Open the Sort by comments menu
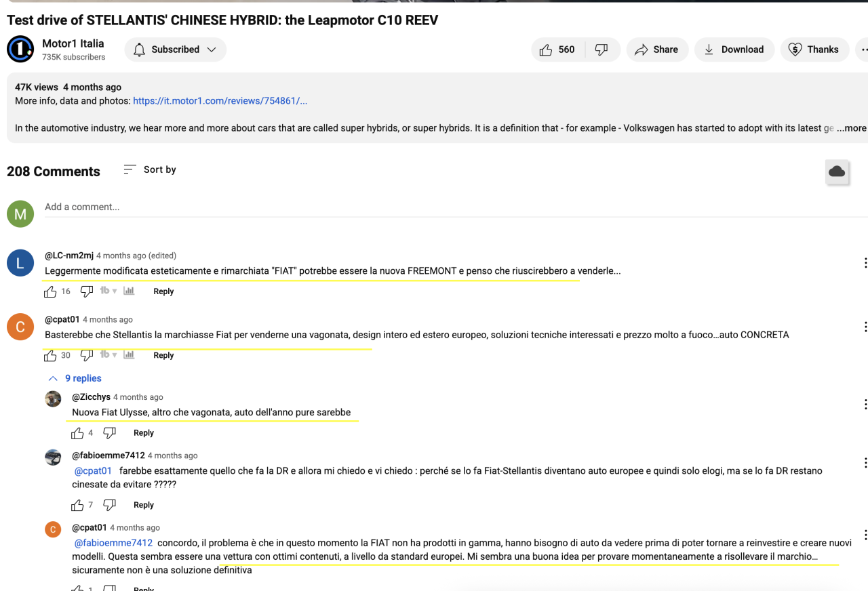The image size is (868, 591). (150, 169)
